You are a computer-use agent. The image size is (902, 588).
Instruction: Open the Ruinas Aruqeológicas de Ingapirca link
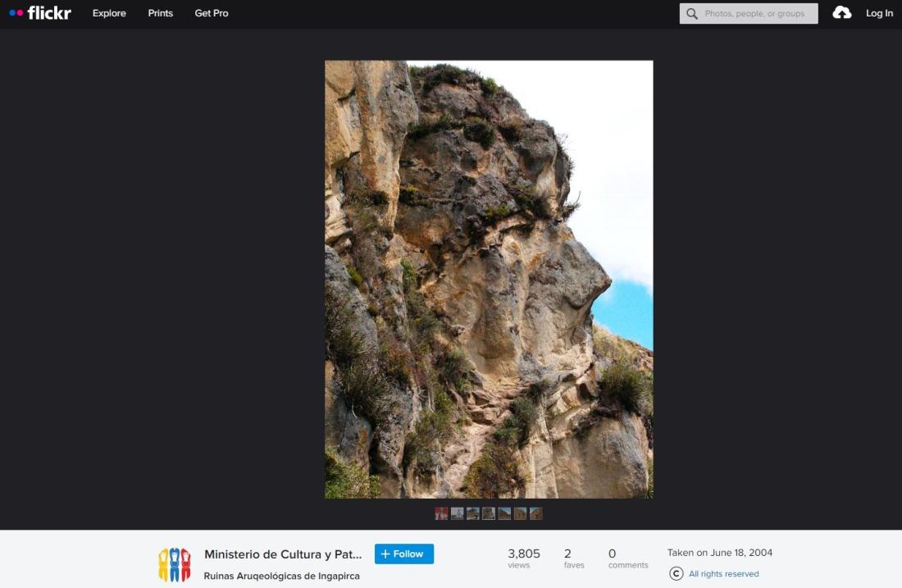tap(282, 576)
